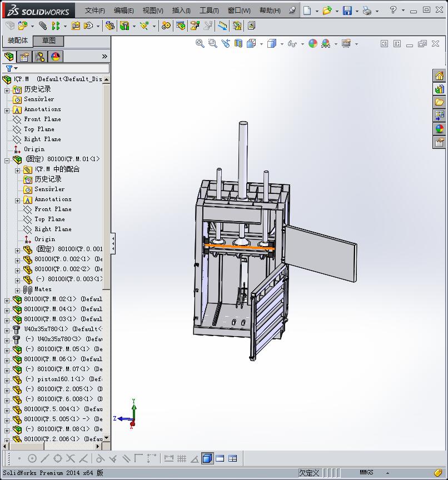Select top-level Origin in the tree
The image size is (448, 480).
tap(34, 149)
